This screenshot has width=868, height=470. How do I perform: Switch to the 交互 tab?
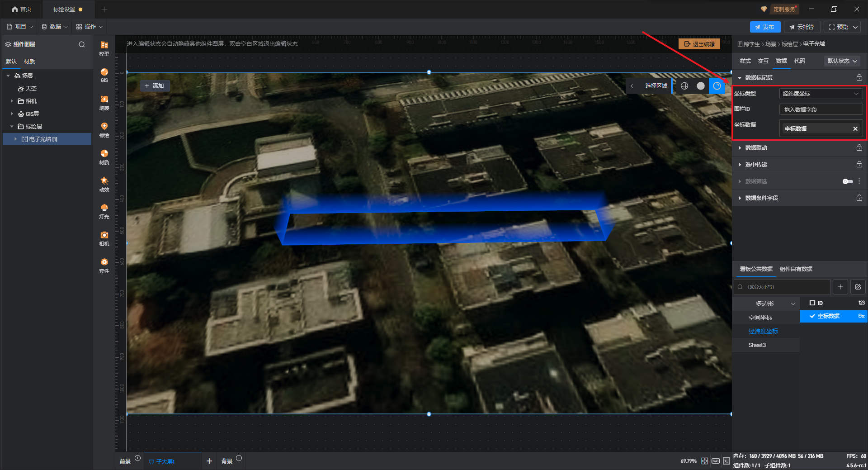point(763,61)
